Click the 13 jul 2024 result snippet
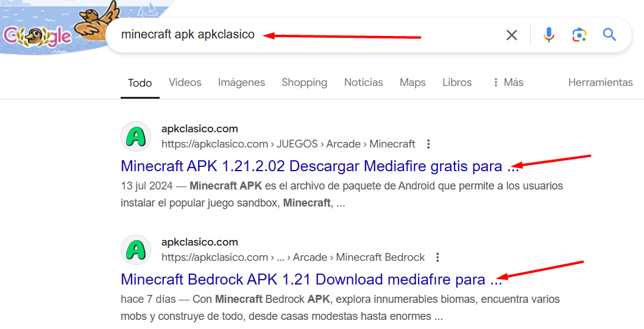The width and height of the screenshot is (644, 329). pos(342,194)
